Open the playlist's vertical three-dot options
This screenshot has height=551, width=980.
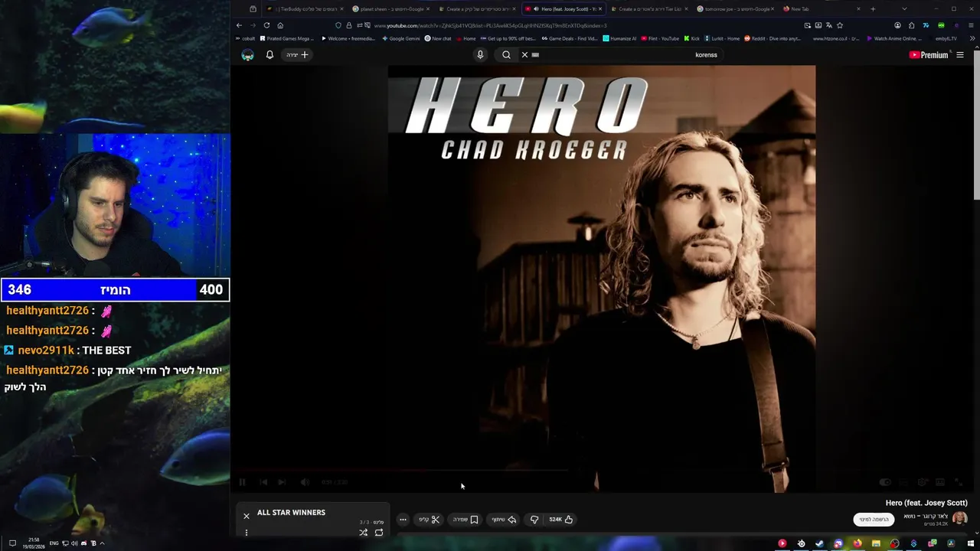pyautogui.click(x=247, y=533)
